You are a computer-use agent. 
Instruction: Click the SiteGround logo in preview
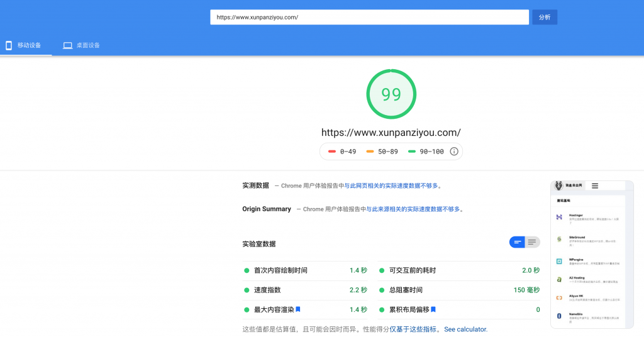558,239
